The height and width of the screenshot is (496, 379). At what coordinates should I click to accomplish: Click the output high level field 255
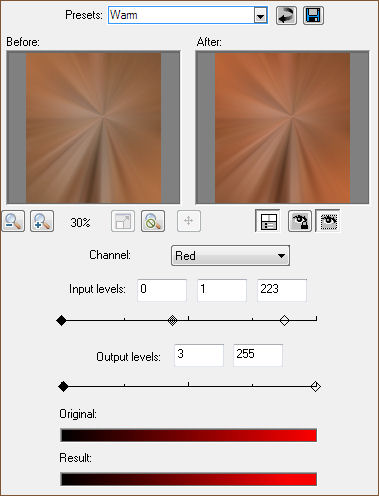[x=258, y=355]
